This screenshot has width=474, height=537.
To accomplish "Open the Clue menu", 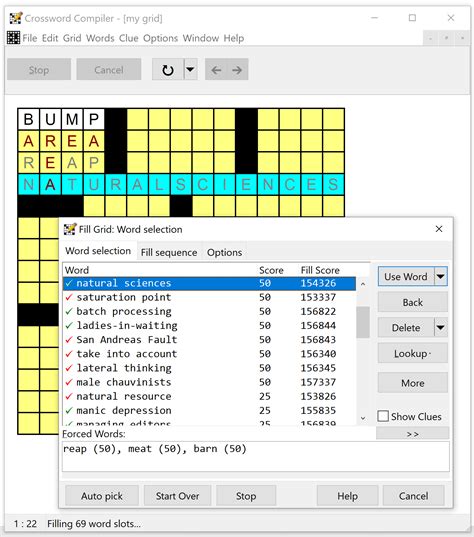I will [128, 38].
